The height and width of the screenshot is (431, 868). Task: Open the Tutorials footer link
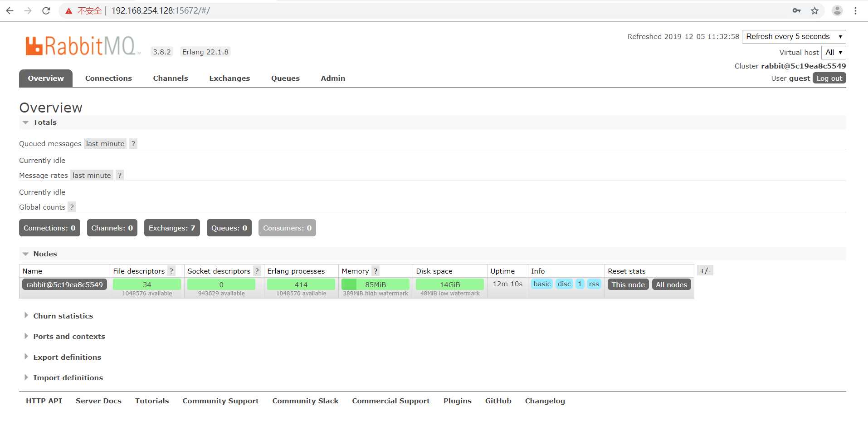[x=152, y=401]
